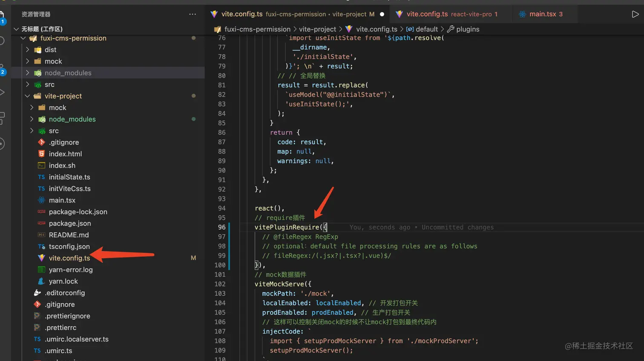This screenshot has width=644, height=361.
Task: Click the Run play icon in editor toolbar
Action: (635, 14)
